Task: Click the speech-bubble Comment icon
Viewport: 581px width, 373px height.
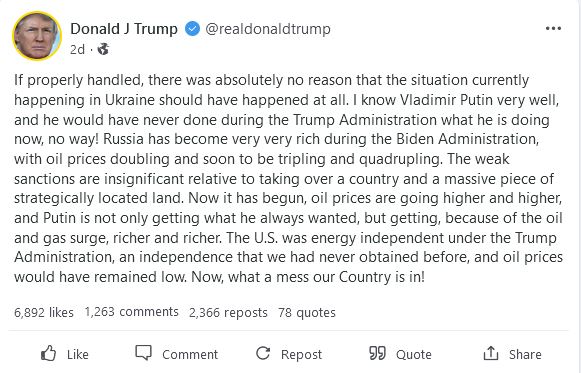Action: 143,353
